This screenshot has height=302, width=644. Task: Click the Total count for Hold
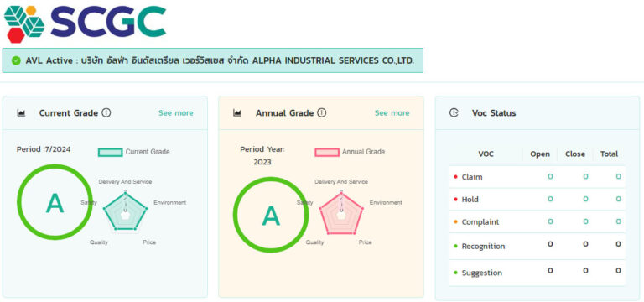(618, 199)
